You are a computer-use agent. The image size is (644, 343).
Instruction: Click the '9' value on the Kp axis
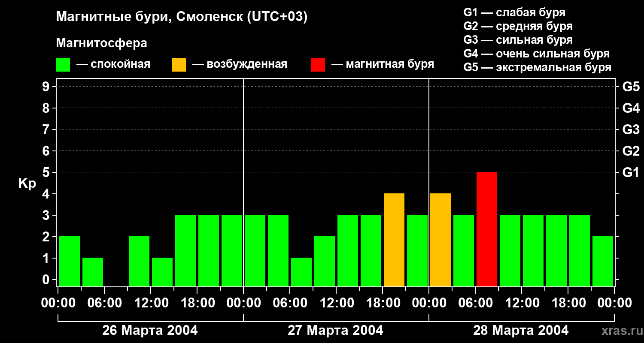[x=47, y=87]
